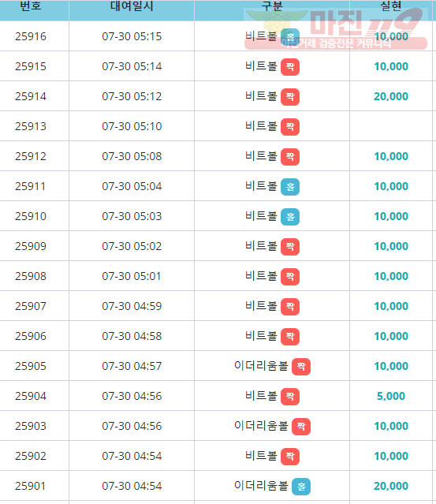
Task: Click the 이더리움볼 label in row 25901
Action: click(x=261, y=486)
